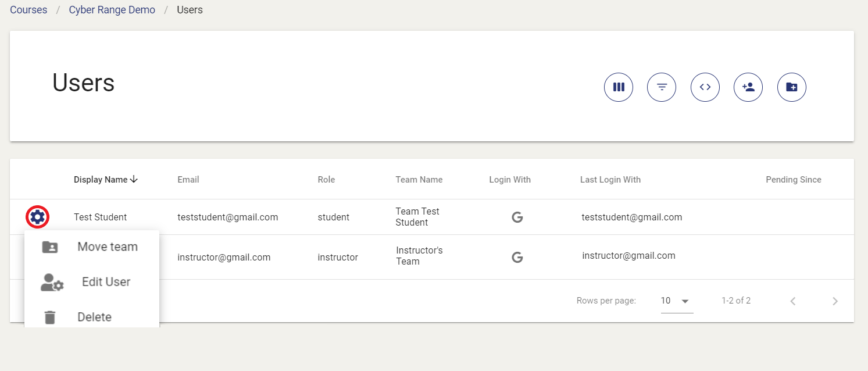This screenshot has width=868, height=371.
Task: Click the Google icon in the instructor row
Action: tap(517, 256)
